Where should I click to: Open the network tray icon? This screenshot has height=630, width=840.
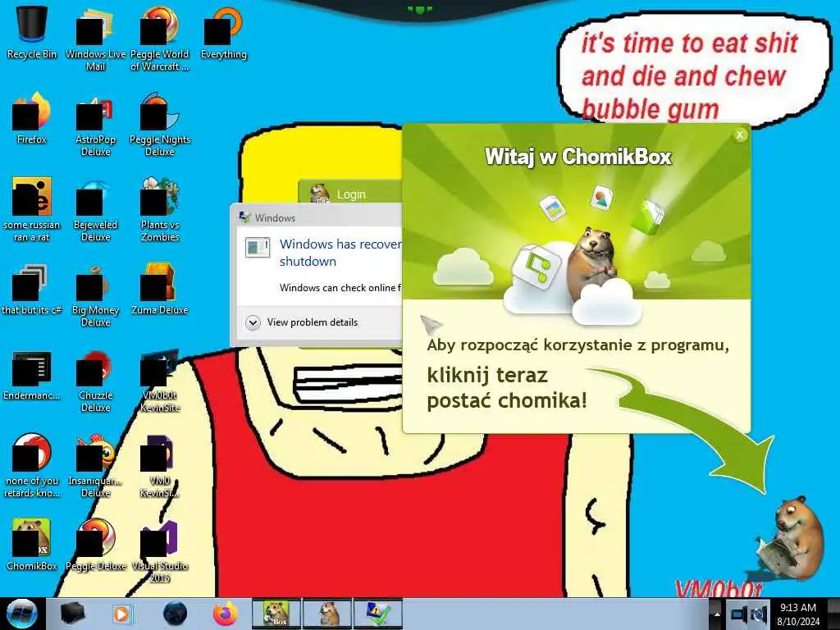[x=738, y=614]
